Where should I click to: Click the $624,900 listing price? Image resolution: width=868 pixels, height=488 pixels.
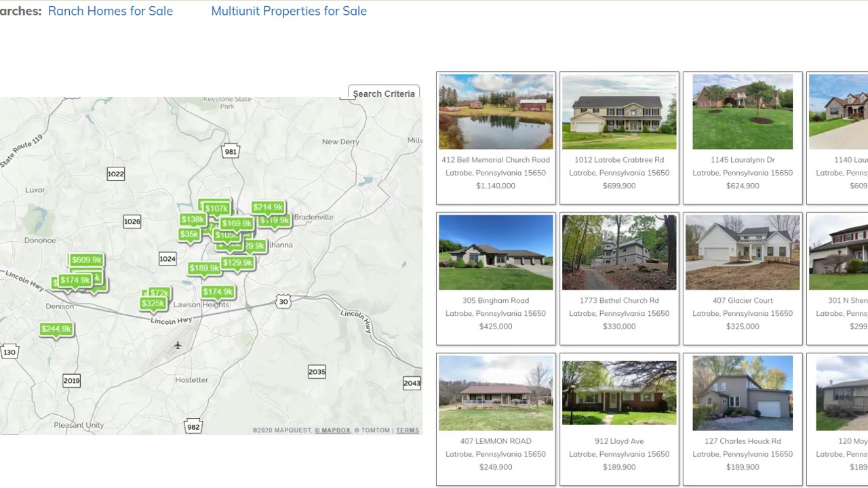click(743, 186)
